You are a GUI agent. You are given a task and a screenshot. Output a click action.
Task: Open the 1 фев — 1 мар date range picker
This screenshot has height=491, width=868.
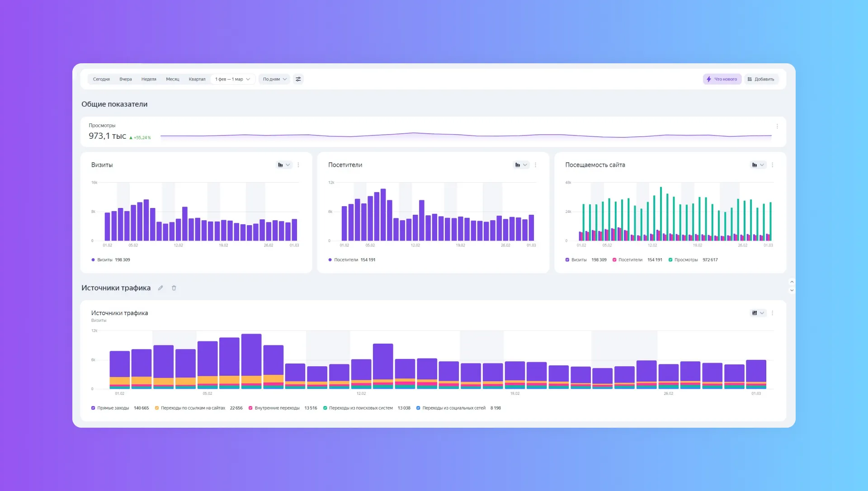(233, 79)
